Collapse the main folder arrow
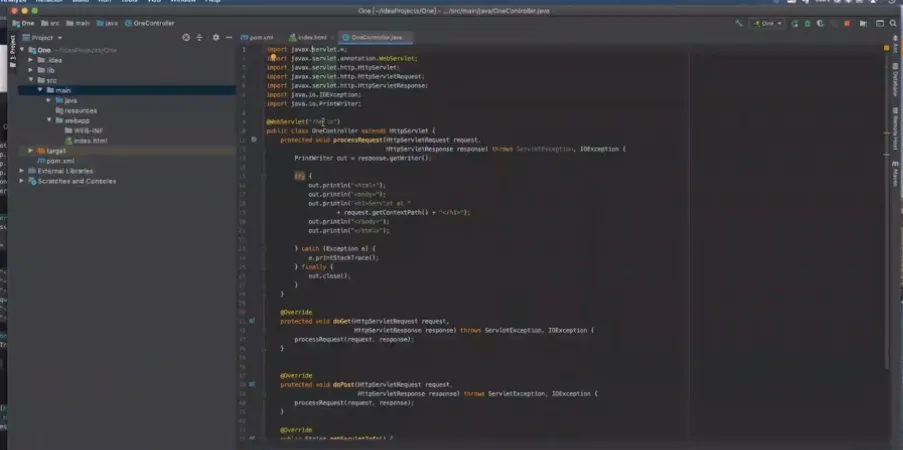Screen dimensions: 903x450 40,90
